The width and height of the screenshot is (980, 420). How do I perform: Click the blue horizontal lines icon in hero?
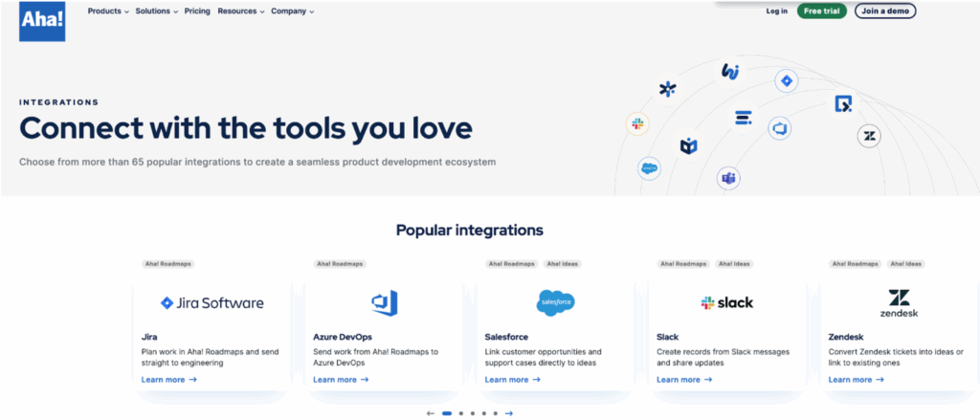pyautogui.click(x=743, y=117)
